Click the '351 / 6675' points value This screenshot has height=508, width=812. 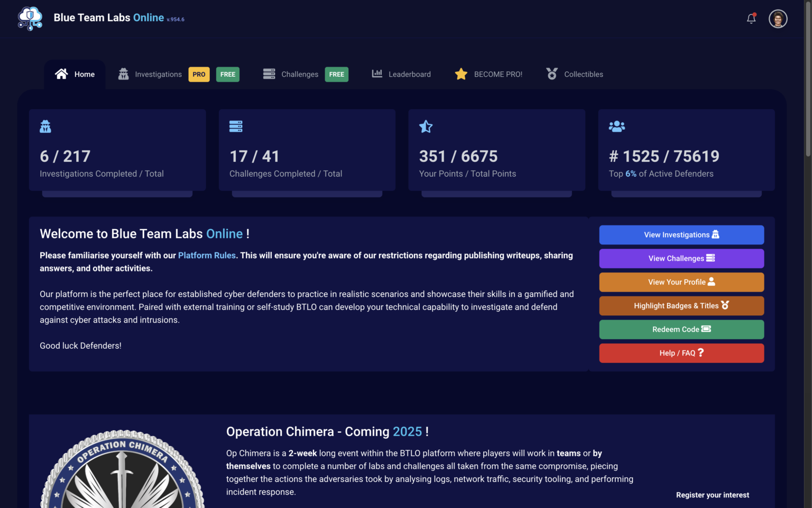[x=458, y=157]
